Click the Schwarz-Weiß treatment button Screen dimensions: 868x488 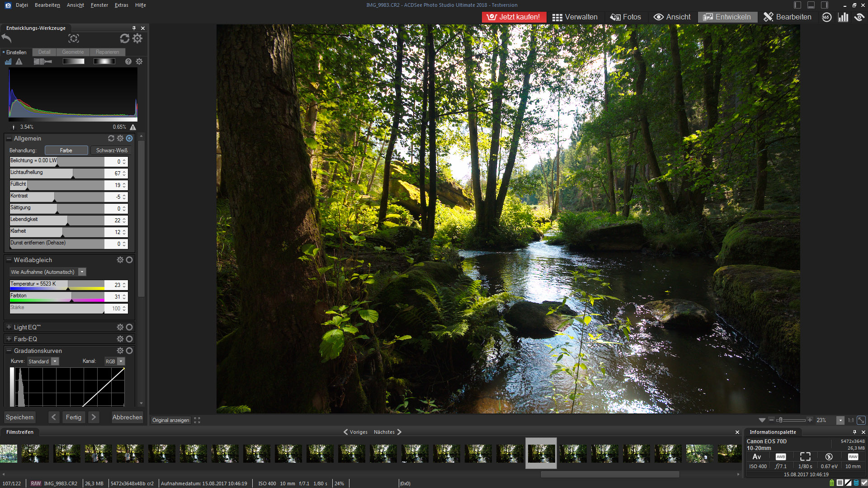pos(112,150)
